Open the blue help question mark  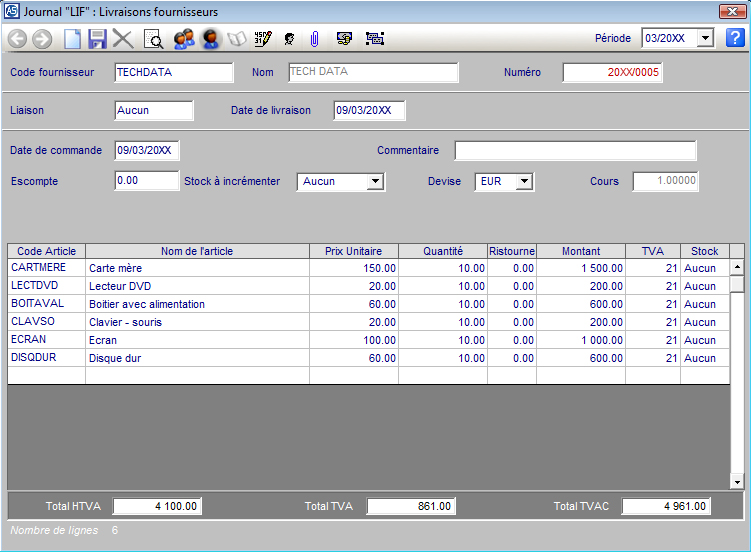[x=735, y=38]
